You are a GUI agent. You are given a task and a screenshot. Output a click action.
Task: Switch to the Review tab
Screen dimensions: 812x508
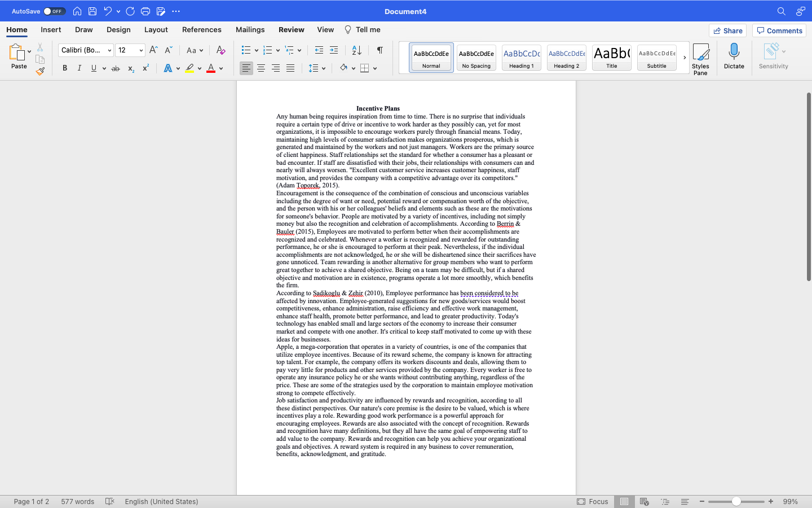coord(291,29)
